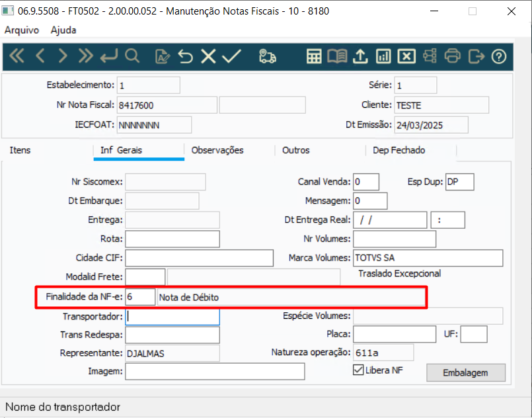Click the status bar text Nome do transportador
The height and width of the screenshot is (418, 532).
(x=63, y=407)
